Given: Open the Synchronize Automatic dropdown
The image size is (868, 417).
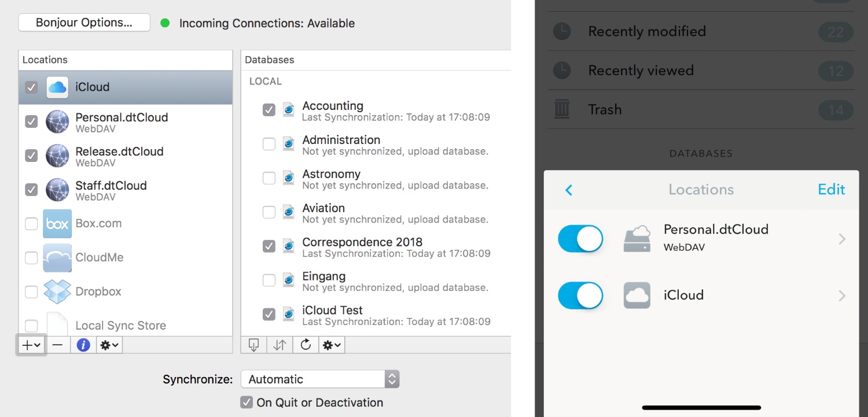Looking at the screenshot, I should tap(320, 379).
